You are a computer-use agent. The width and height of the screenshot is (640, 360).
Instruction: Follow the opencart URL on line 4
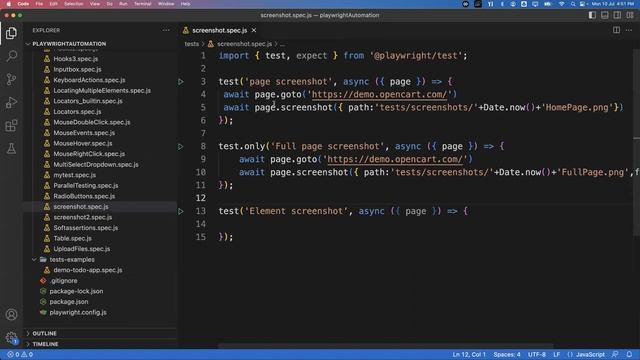pos(379,95)
